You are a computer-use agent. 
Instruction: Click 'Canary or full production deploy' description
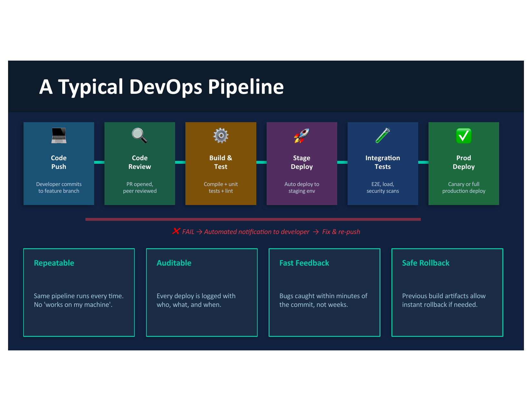click(464, 188)
